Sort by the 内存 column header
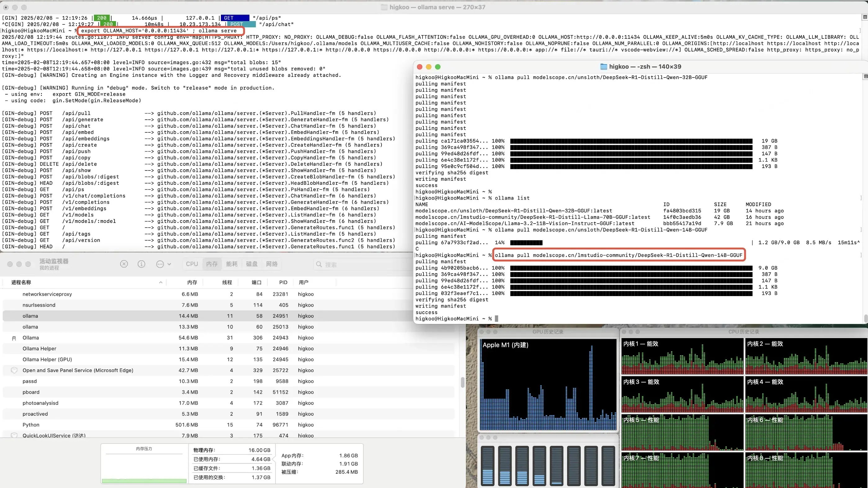The width and height of the screenshot is (868, 488). [192, 282]
